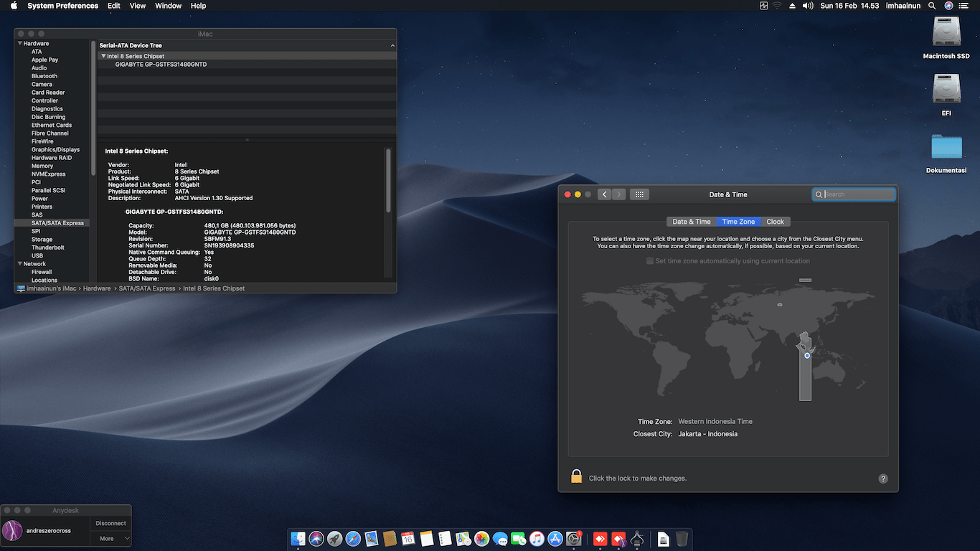
Task: Select the Time Zone tab
Action: 738,222
